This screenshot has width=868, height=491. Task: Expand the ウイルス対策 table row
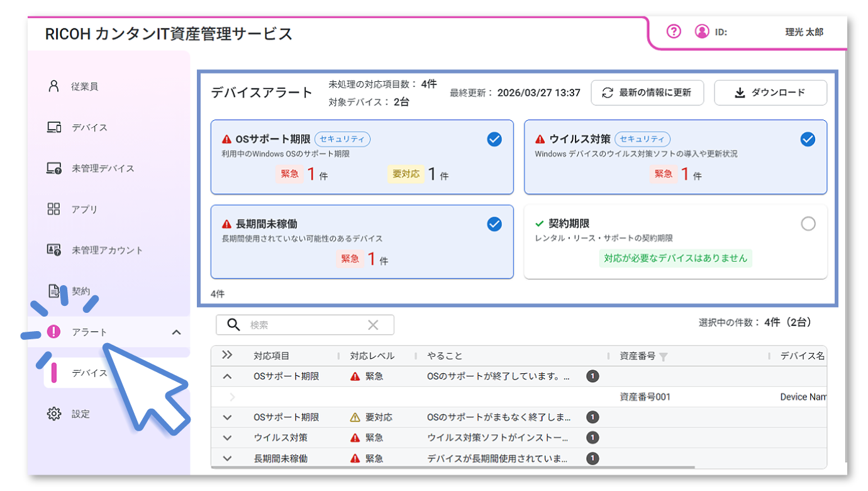click(228, 437)
